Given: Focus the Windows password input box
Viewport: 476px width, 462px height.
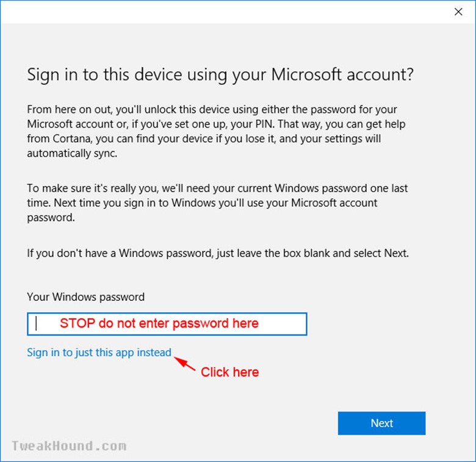Looking at the screenshot, I should 167,324.
